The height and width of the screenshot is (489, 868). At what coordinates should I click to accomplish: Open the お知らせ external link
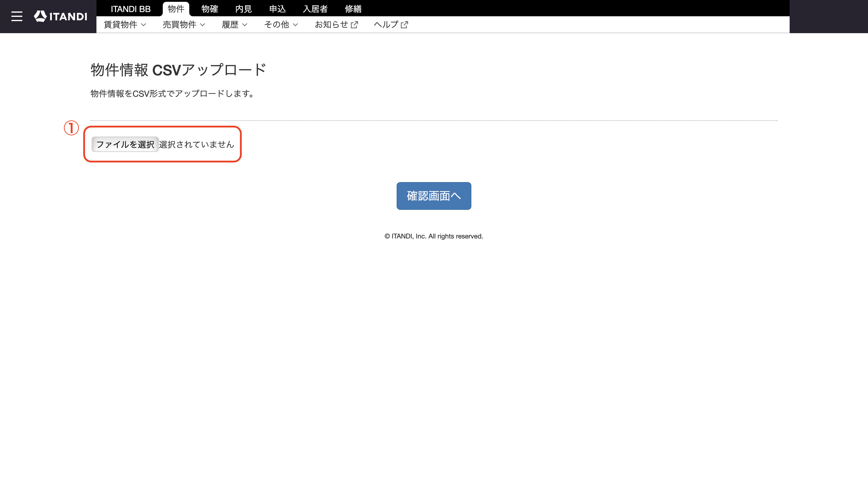pos(336,25)
